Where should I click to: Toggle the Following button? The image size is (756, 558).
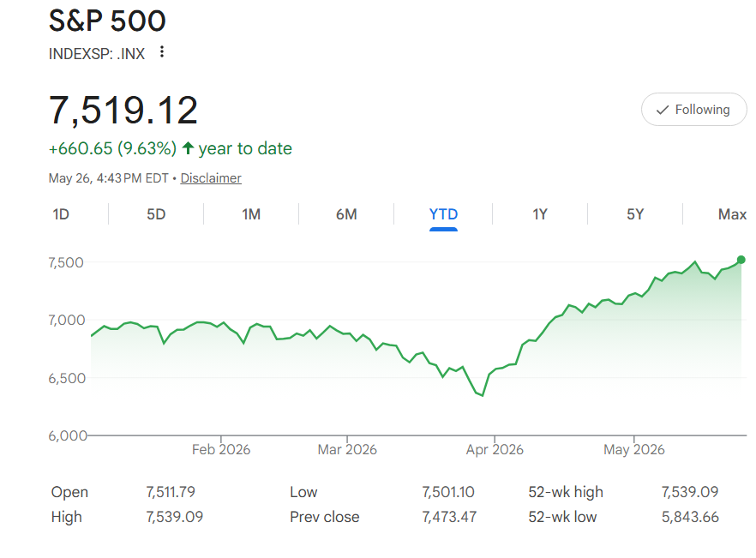(x=693, y=110)
